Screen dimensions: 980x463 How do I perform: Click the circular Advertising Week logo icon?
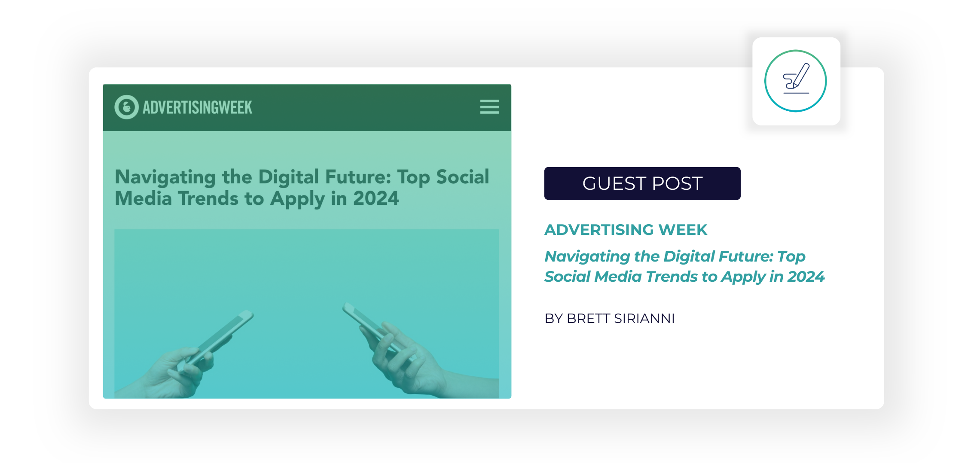pyautogui.click(x=126, y=107)
